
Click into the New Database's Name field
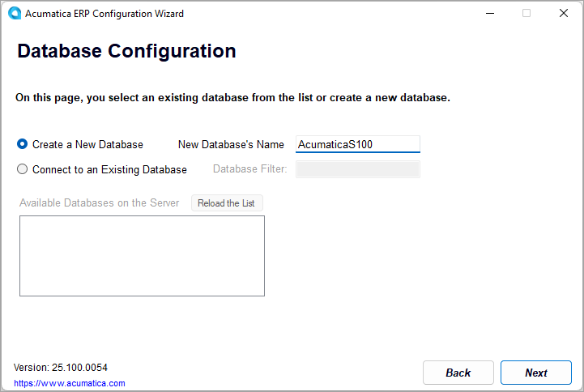357,144
